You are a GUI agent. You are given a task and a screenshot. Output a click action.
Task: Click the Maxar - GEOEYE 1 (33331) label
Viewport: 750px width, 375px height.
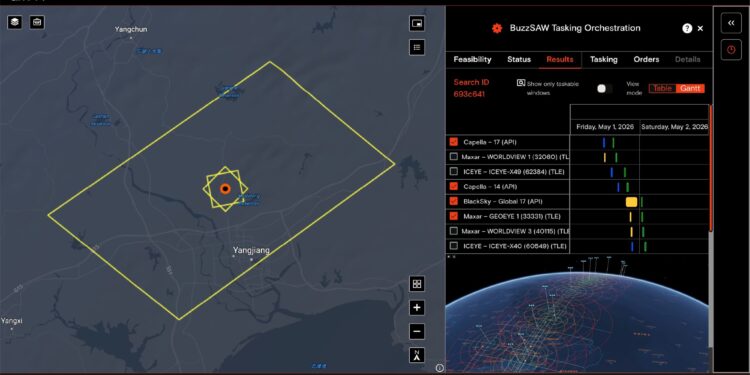tap(511, 216)
